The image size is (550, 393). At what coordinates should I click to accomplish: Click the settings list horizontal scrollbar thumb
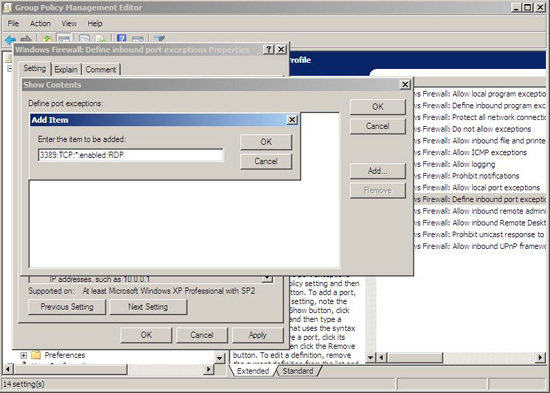point(415,358)
